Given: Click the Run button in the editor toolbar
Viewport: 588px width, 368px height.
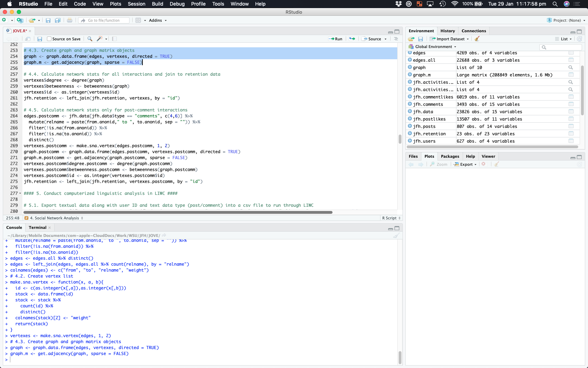Looking at the screenshot, I should (336, 39).
